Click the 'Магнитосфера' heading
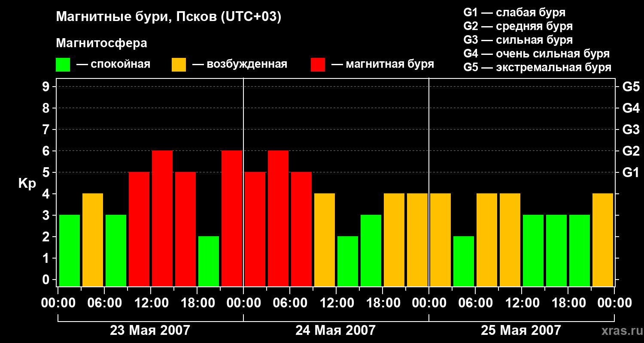 click(x=101, y=43)
